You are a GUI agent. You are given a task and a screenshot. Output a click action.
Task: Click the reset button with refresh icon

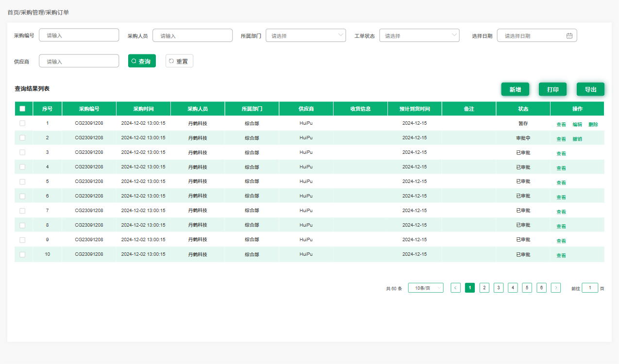[179, 61]
